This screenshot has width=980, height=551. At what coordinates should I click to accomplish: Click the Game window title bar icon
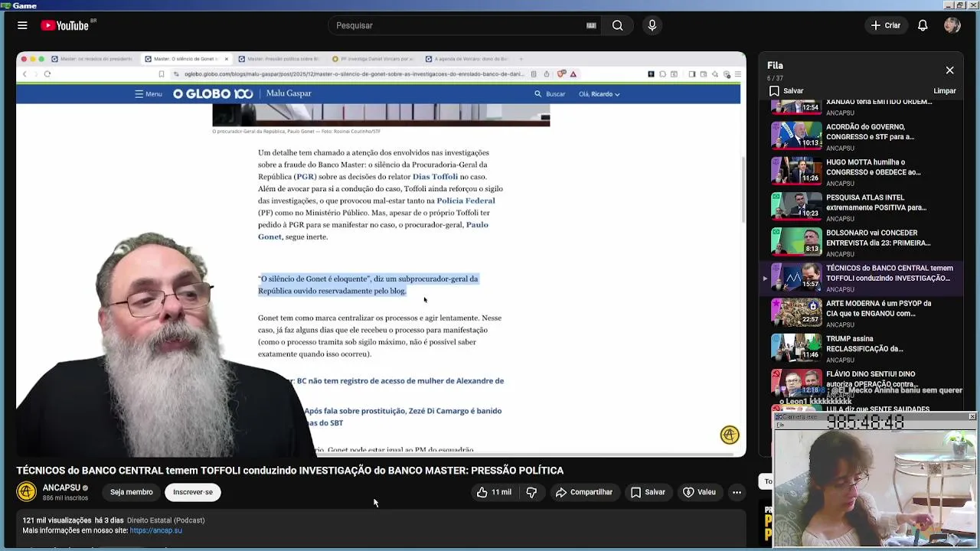[x=5, y=5]
